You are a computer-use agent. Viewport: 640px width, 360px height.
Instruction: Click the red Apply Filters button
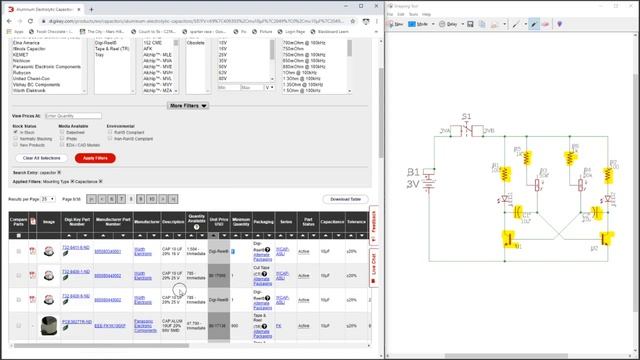pyautogui.click(x=95, y=158)
